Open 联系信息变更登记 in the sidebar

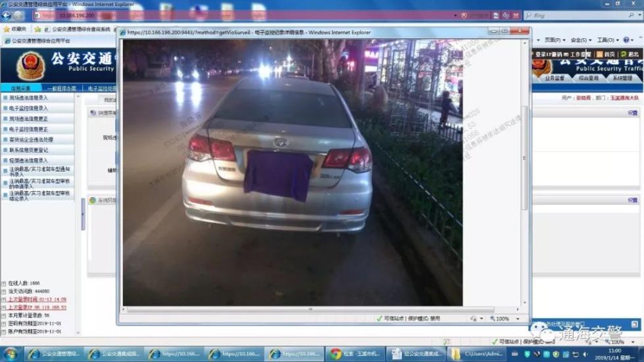coord(29,150)
